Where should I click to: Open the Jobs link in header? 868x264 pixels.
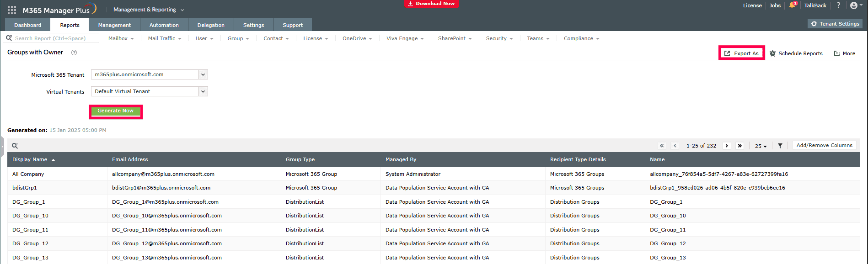pos(775,5)
